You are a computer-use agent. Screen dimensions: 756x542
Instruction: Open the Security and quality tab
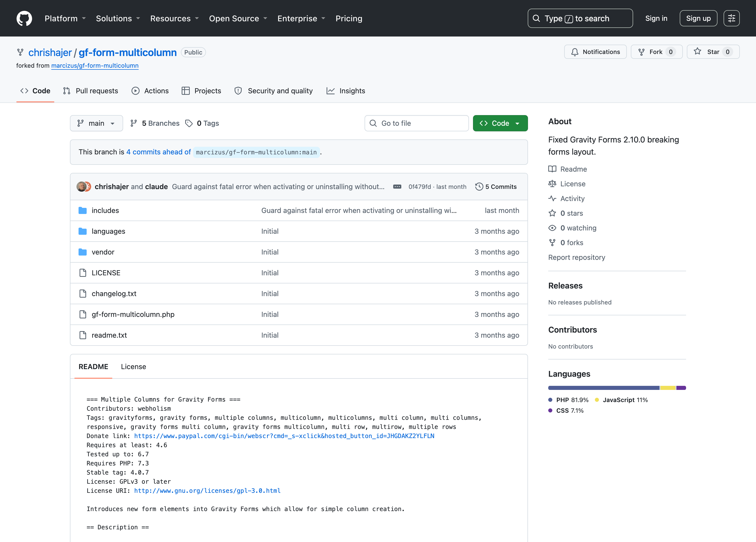point(273,91)
